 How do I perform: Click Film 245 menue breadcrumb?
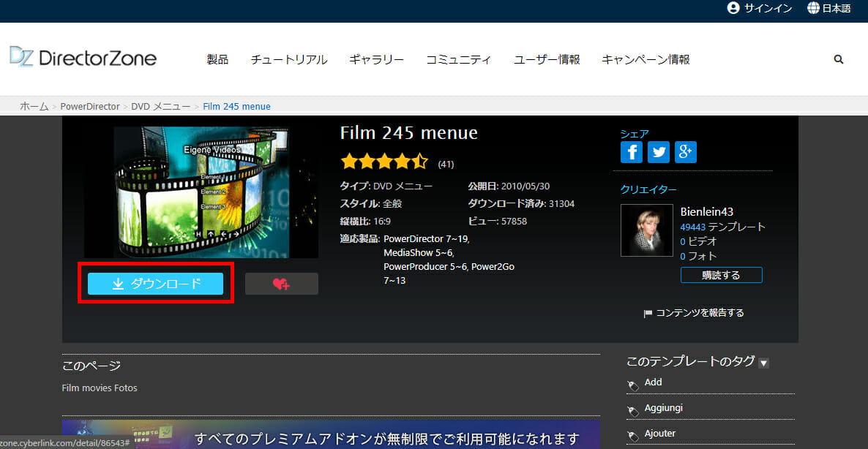pos(237,106)
